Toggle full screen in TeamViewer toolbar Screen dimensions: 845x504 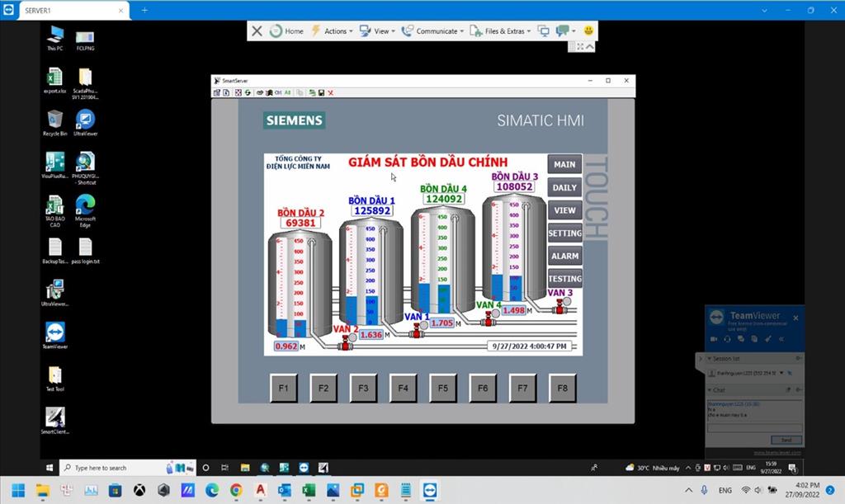(580, 47)
